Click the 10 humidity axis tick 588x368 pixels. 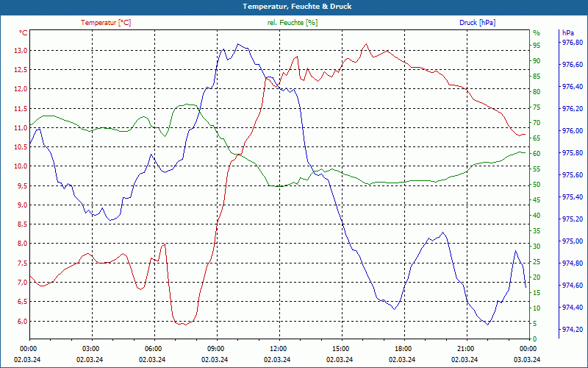(x=537, y=308)
